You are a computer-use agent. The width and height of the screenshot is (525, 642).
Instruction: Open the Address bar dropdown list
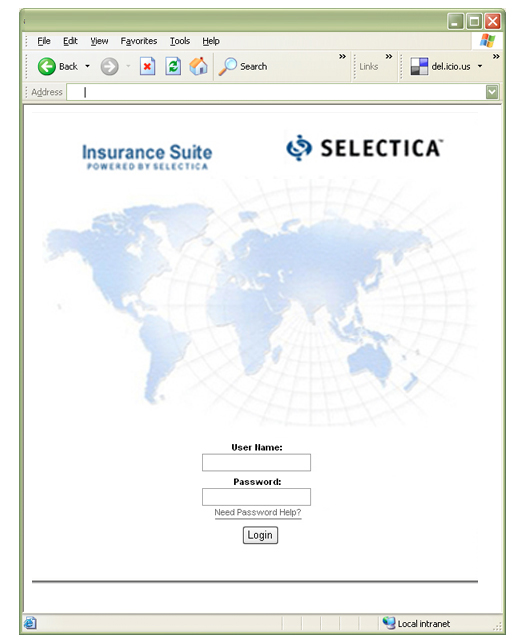tap(492, 92)
